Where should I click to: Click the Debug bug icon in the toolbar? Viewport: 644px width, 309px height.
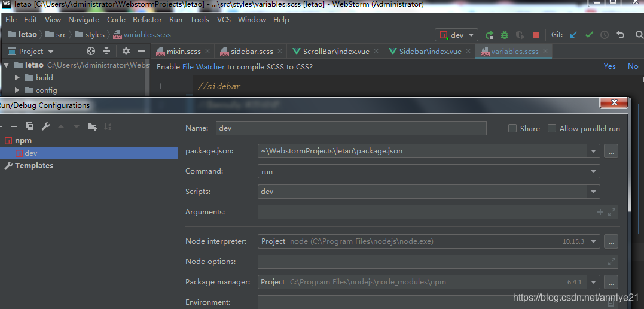click(504, 35)
